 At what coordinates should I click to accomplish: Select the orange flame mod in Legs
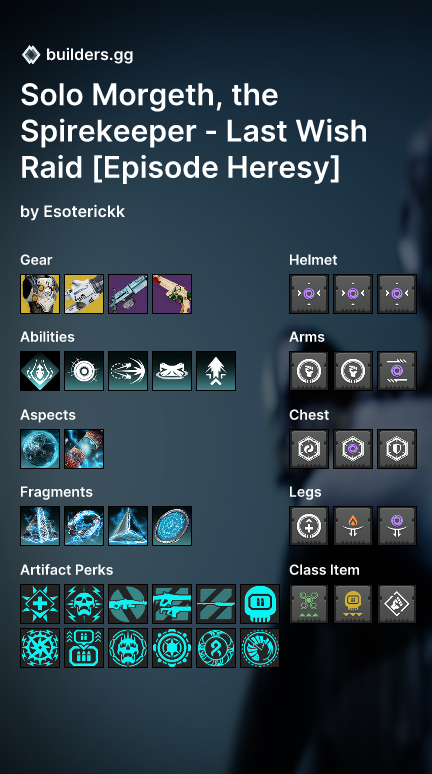coord(353,526)
